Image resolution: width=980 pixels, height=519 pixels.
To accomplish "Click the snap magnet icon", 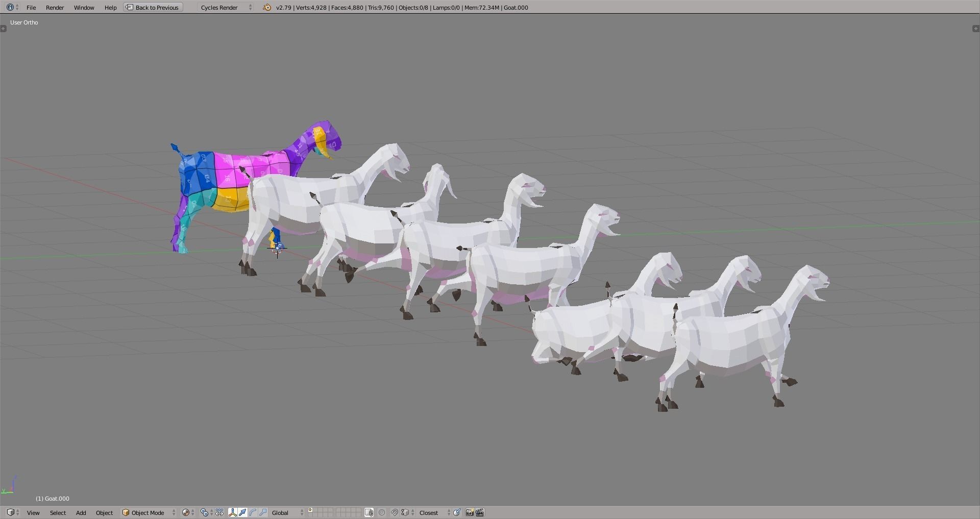I will click(x=394, y=513).
